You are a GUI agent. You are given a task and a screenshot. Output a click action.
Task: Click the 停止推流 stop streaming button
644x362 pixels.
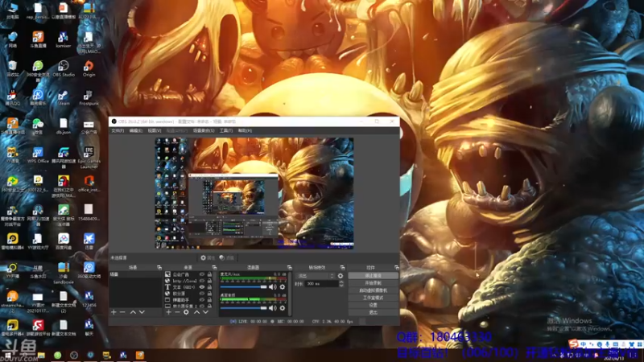373,276
